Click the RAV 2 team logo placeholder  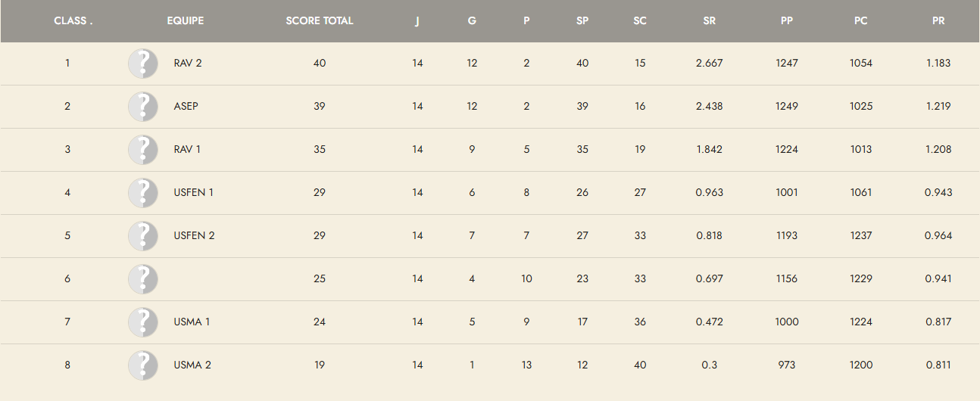tap(143, 64)
